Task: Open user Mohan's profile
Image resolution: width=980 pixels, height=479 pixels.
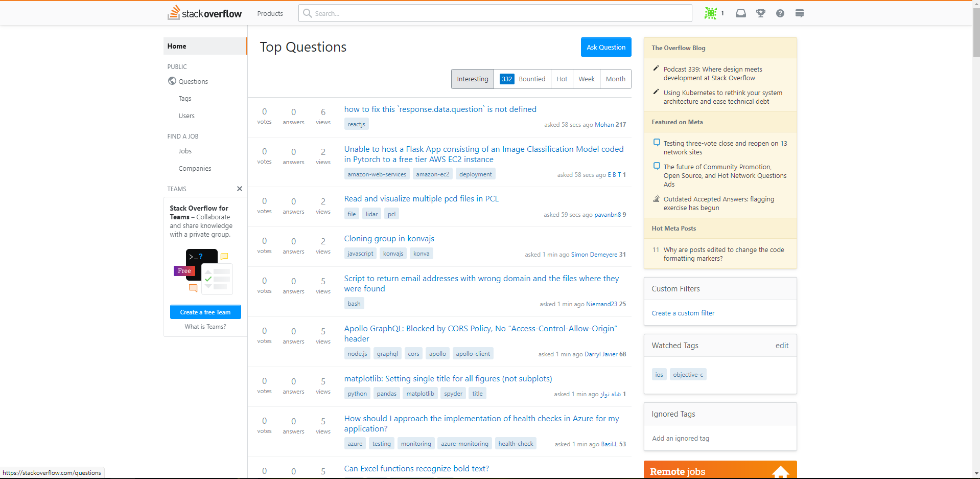Action: point(604,125)
